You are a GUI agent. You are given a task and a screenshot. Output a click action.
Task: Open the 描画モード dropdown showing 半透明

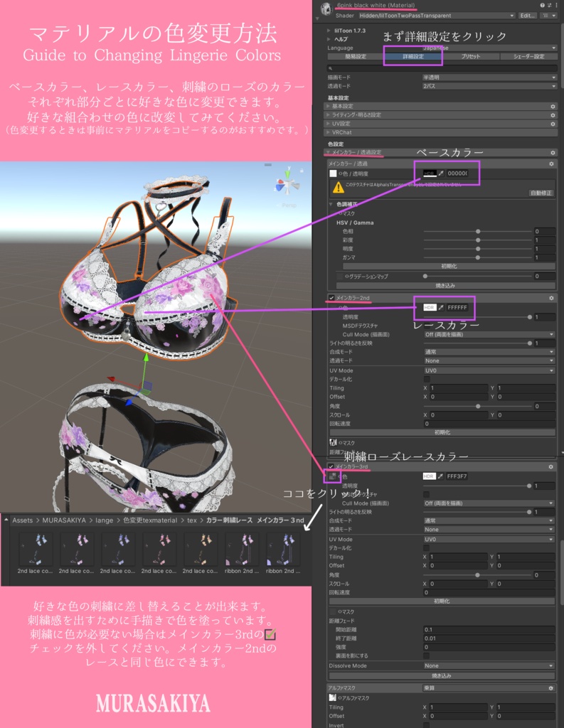(x=489, y=77)
